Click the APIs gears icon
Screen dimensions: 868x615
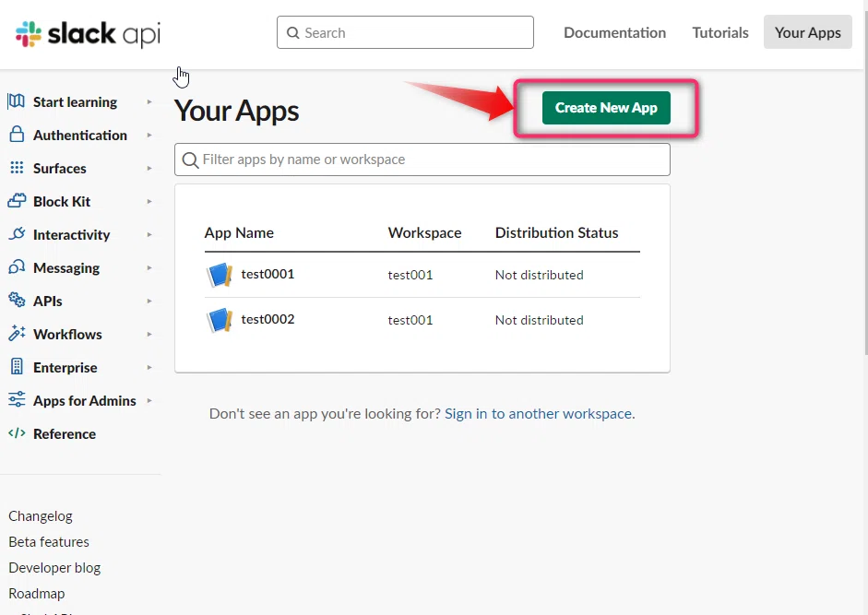(17, 300)
